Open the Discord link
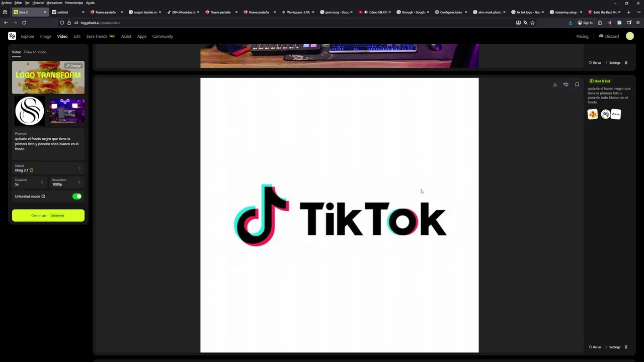The image size is (644, 362). click(x=609, y=36)
